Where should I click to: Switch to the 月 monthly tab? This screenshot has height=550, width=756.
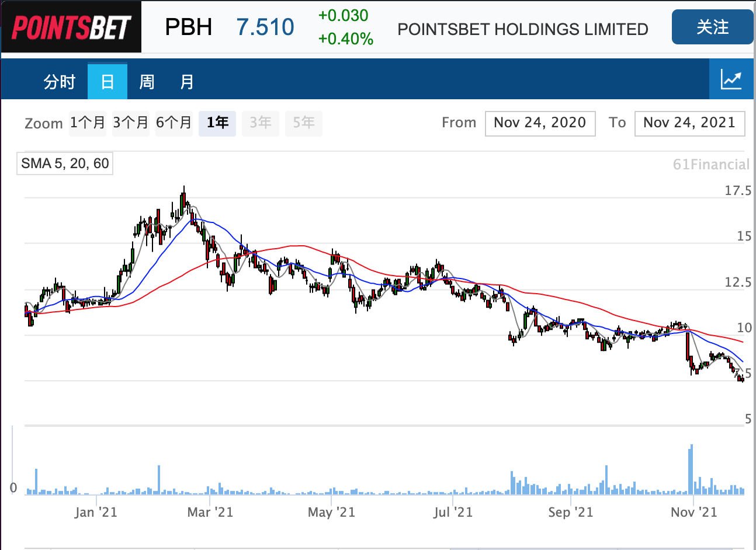pos(186,81)
